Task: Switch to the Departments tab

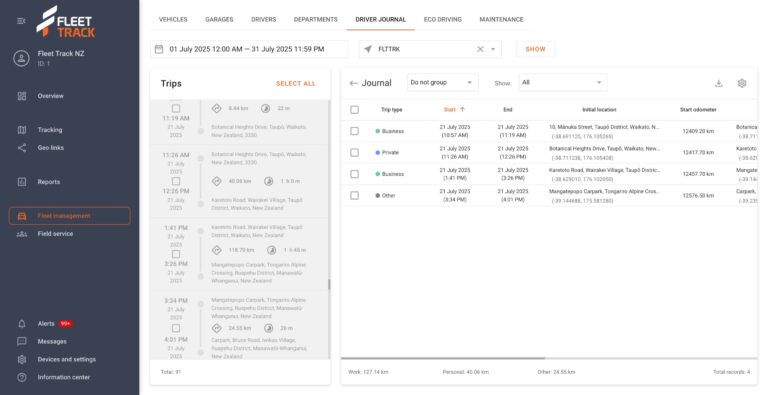Action: point(315,20)
